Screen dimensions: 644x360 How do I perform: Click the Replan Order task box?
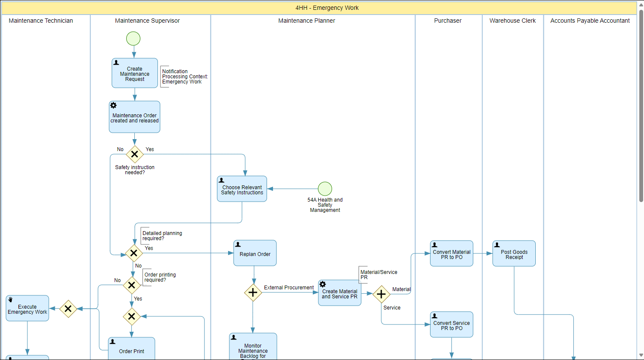click(255, 253)
